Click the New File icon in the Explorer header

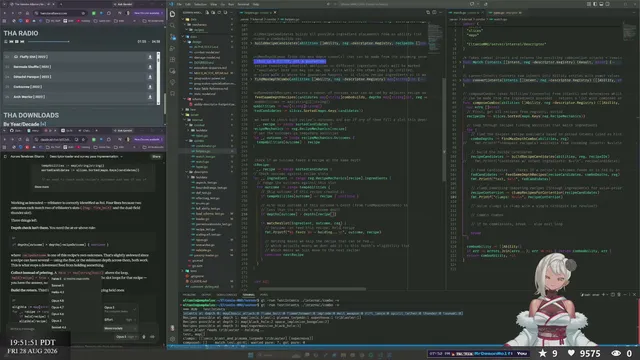click(207, 13)
